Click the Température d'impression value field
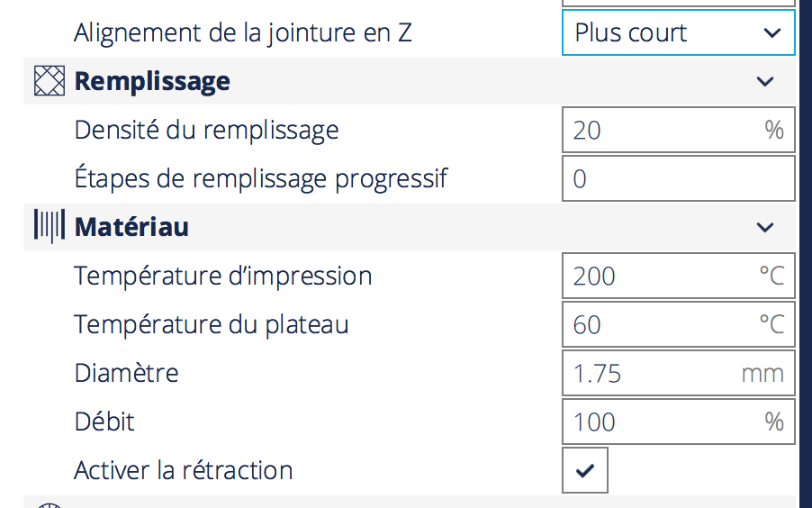812x508 pixels. pyautogui.click(x=679, y=276)
